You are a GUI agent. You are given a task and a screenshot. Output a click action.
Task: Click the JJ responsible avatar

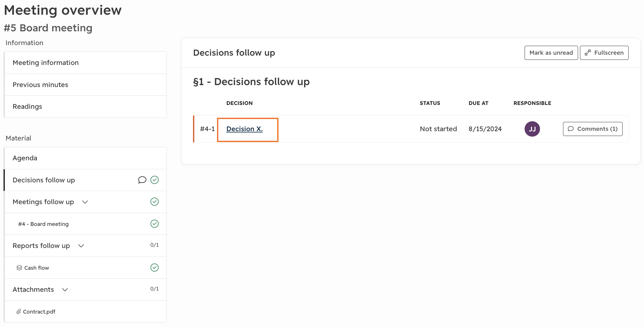(x=532, y=129)
